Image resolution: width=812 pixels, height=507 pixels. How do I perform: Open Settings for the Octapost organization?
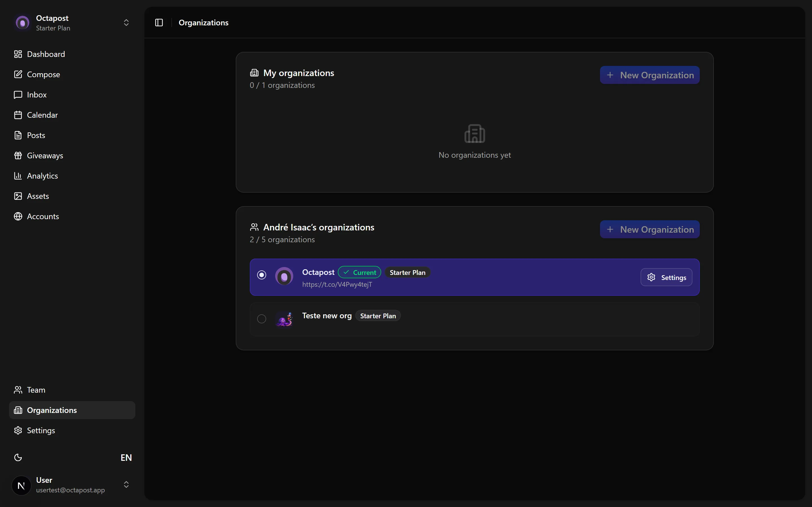tap(667, 277)
